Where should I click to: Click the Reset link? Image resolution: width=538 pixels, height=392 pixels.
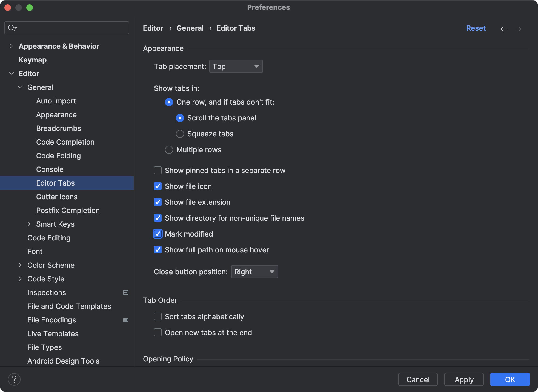(x=476, y=28)
